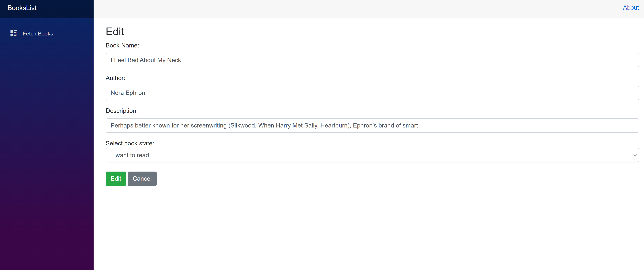Click the BooksList brand title
The image size is (644, 270).
pyautogui.click(x=22, y=8)
